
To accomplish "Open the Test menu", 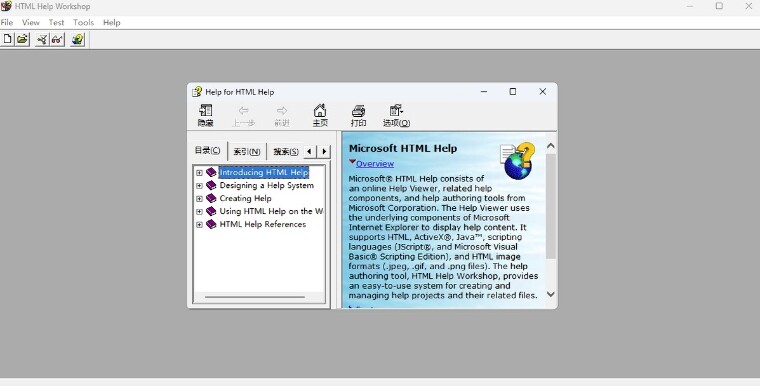I will coord(56,22).
